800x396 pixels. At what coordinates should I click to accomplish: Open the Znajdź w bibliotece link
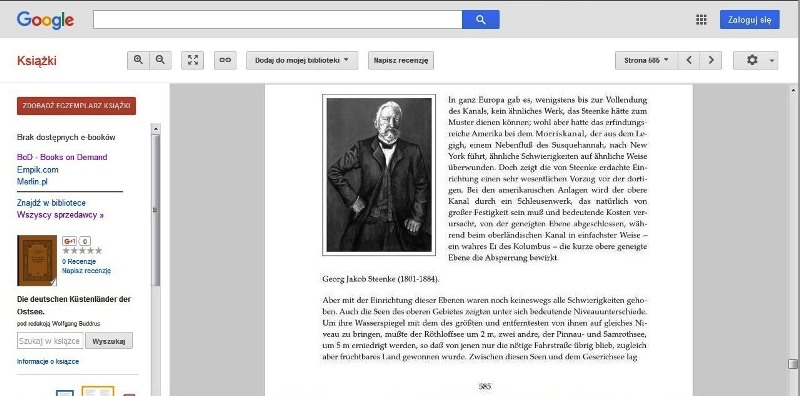point(51,203)
